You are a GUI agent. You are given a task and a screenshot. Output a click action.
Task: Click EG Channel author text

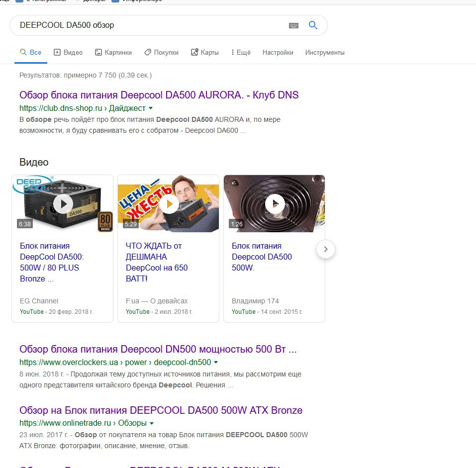[39, 301]
